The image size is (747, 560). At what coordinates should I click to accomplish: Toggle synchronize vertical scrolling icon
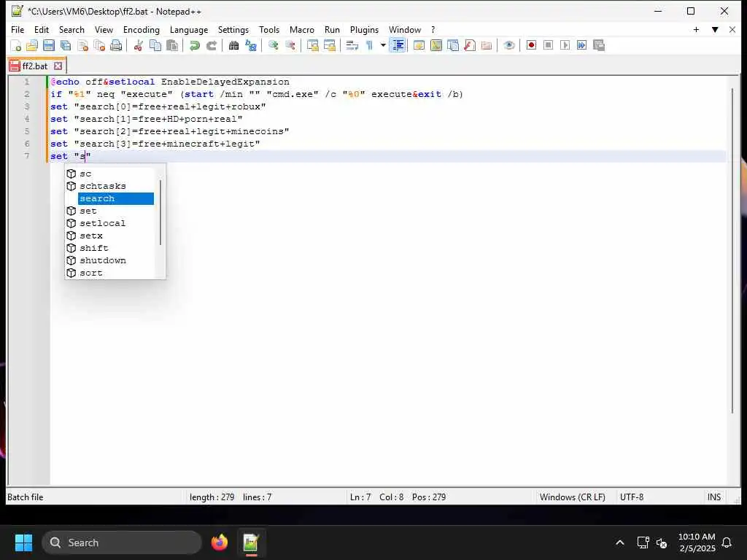click(312, 46)
